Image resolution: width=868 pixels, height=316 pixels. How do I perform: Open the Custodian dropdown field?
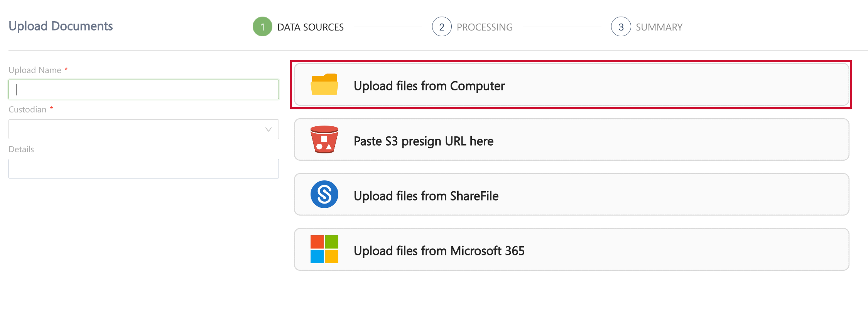tap(135, 129)
